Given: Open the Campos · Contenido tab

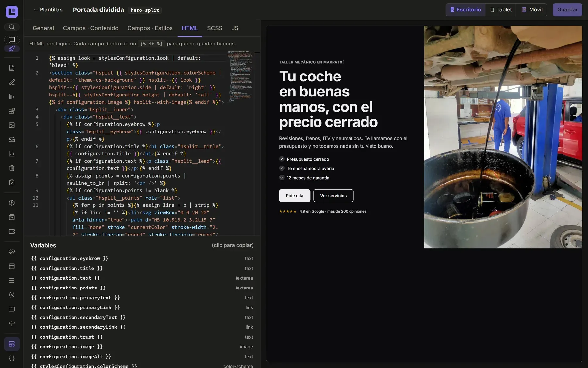Looking at the screenshot, I should click(90, 28).
